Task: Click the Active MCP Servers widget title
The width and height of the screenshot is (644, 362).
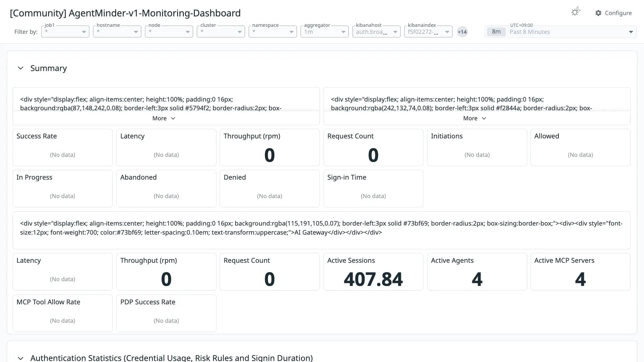Action: point(564,260)
